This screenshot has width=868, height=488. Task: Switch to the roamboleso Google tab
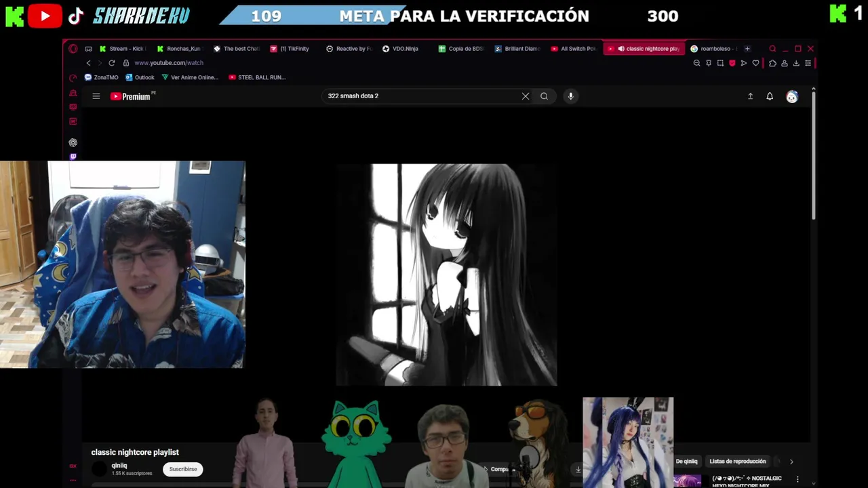[x=714, y=49]
